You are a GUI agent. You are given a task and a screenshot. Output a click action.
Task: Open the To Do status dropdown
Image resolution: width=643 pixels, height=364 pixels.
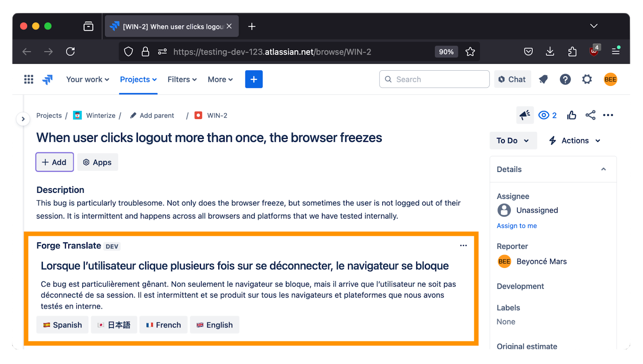coord(513,141)
